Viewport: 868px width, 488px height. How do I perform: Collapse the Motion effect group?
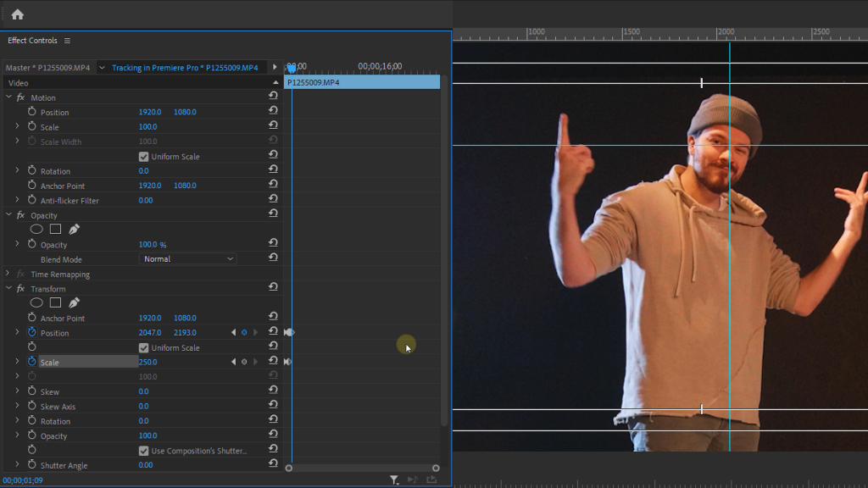pyautogui.click(x=8, y=97)
